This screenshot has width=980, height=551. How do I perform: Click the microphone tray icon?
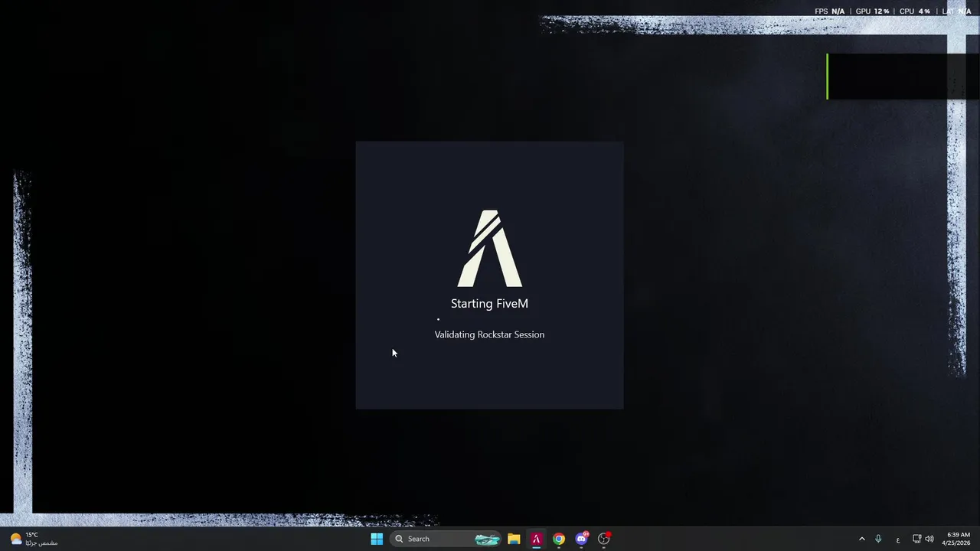point(878,539)
